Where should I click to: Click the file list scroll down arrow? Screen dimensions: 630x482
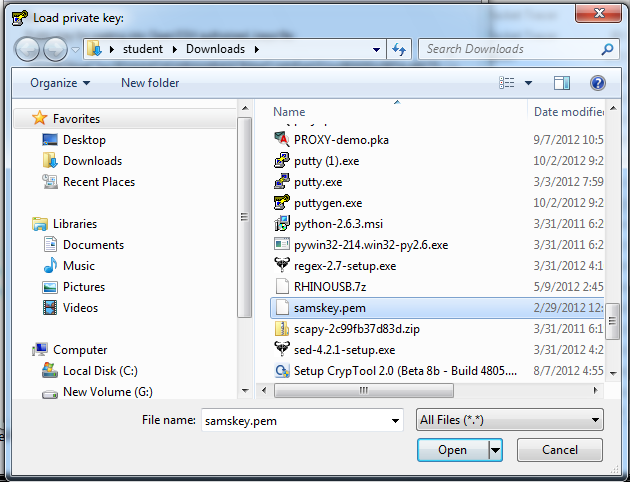[613, 374]
